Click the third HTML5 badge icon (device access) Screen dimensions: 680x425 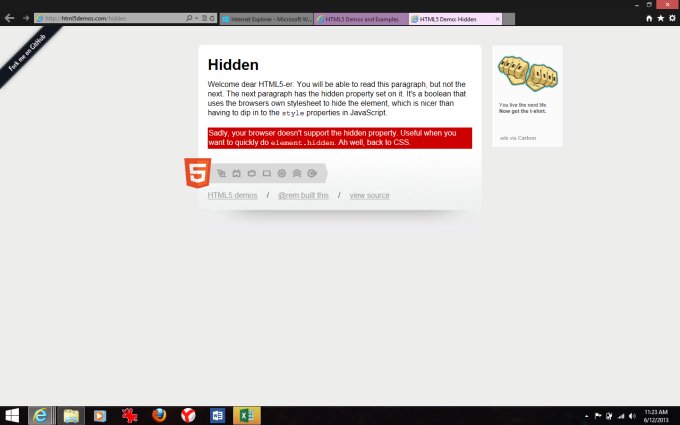tap(252, 173)
